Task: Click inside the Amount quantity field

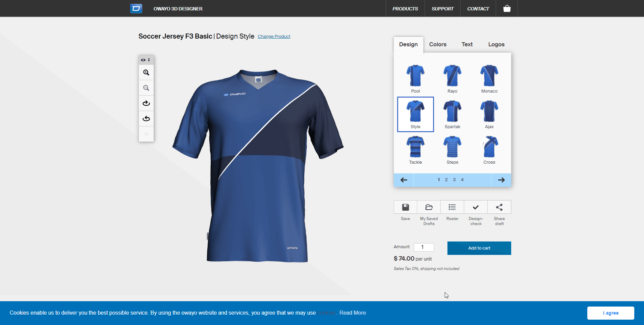Action: (x=424, y=247)
